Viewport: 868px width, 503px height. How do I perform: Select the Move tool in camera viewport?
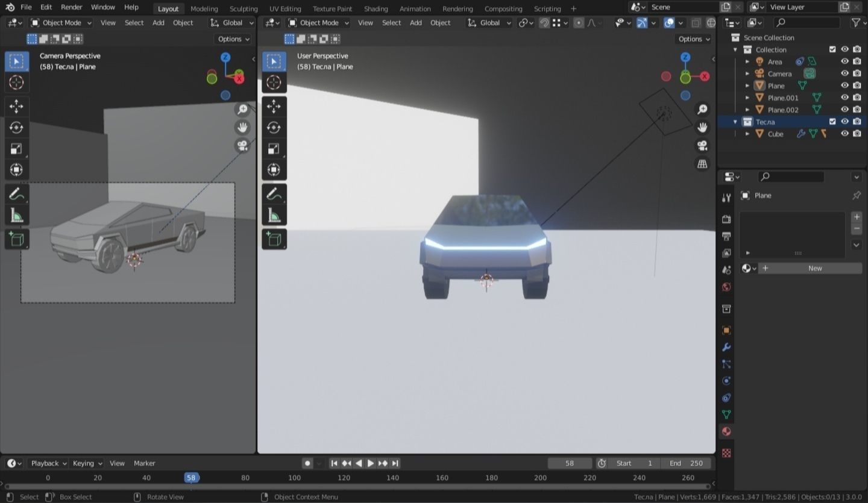[x=16, y=106]
